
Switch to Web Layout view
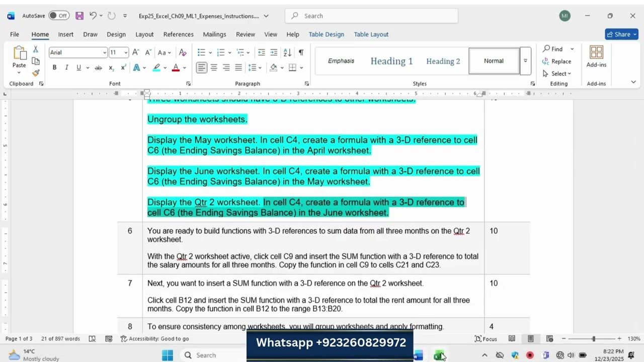click(x=549, y=339)
